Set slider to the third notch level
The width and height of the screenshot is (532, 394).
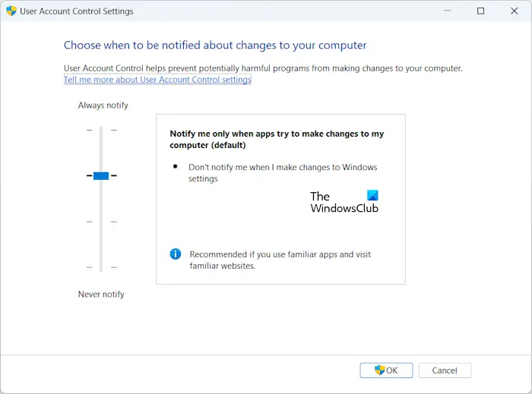[101, 222]
